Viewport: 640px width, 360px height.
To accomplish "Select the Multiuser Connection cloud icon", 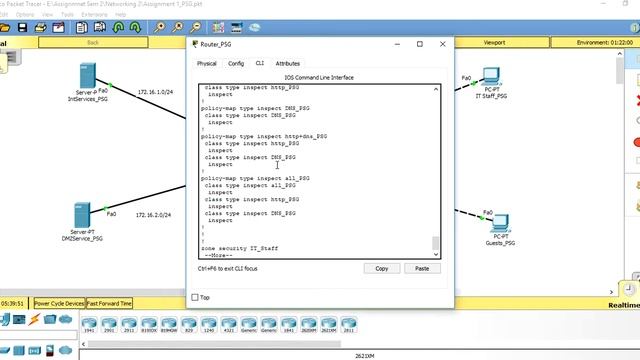I will pos(65,319).
